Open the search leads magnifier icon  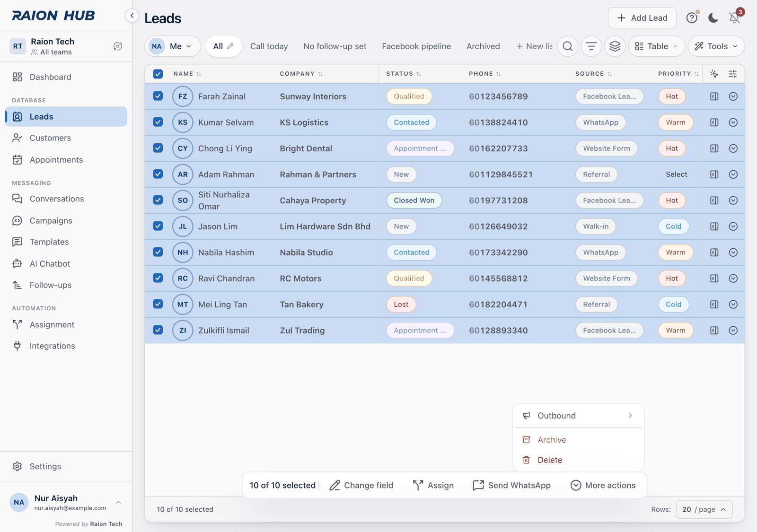[568, 46]
